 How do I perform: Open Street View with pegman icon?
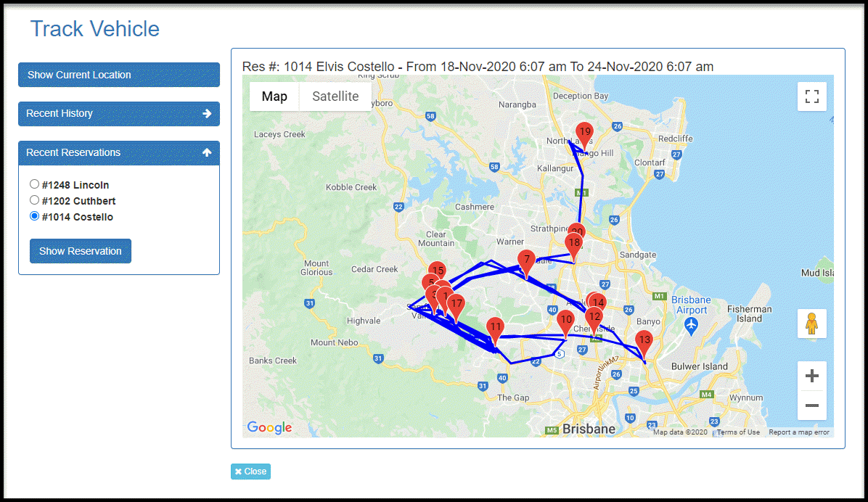(x=811, y=324)
